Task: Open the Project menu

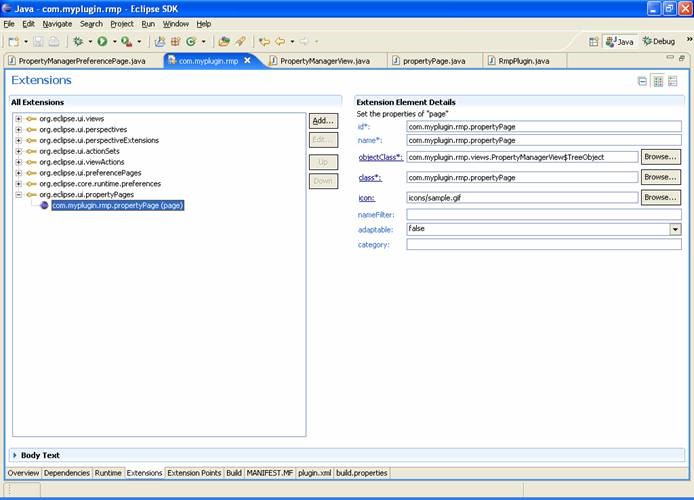Action: 122,24
